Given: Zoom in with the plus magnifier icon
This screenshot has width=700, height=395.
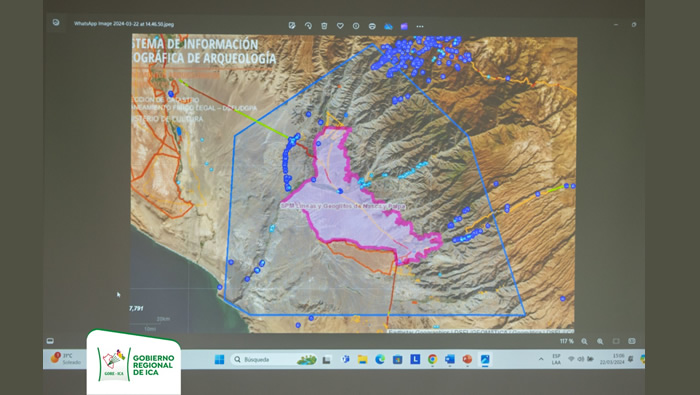Looking at the screenshot, I should click(600, 341).
